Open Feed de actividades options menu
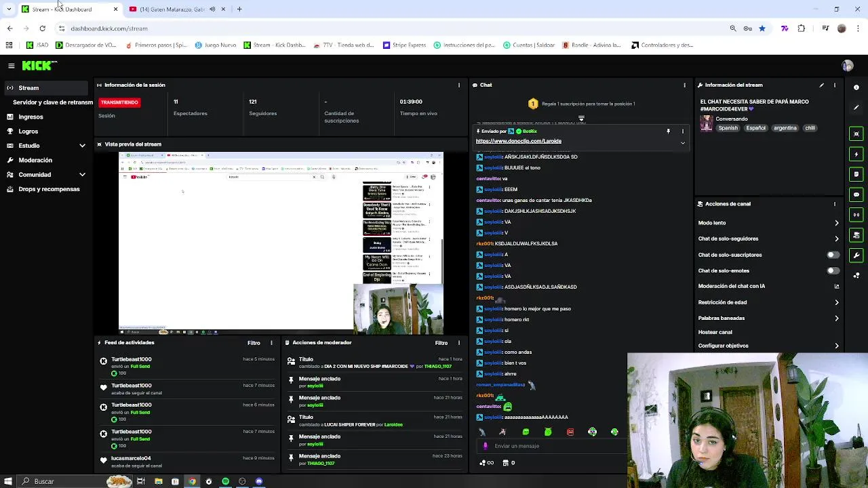This screenshot has width=868, height=488. pyautogui.click(x=271, y=343)
